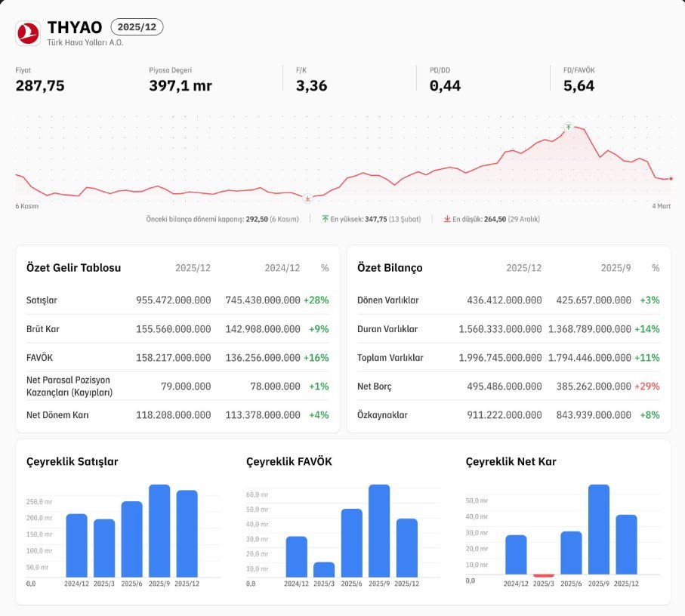This screenshot has height=616, width=685.
Task: Click the 2025/9 bar in Çeyreklik Net Kar
Action: (x=599, y=529)
